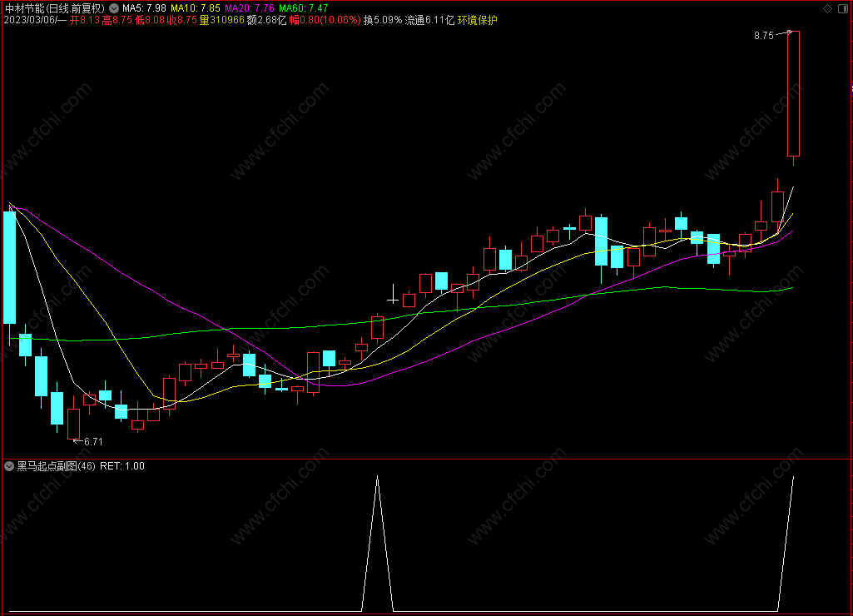Select the tall limit-up candle at 8.75

[x=794, y=93]
